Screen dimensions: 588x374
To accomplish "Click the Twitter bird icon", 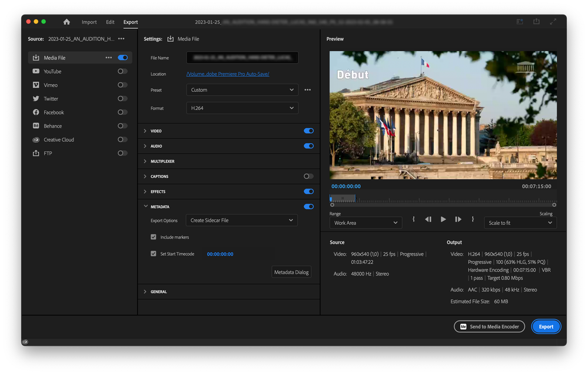I will [36, 99].
